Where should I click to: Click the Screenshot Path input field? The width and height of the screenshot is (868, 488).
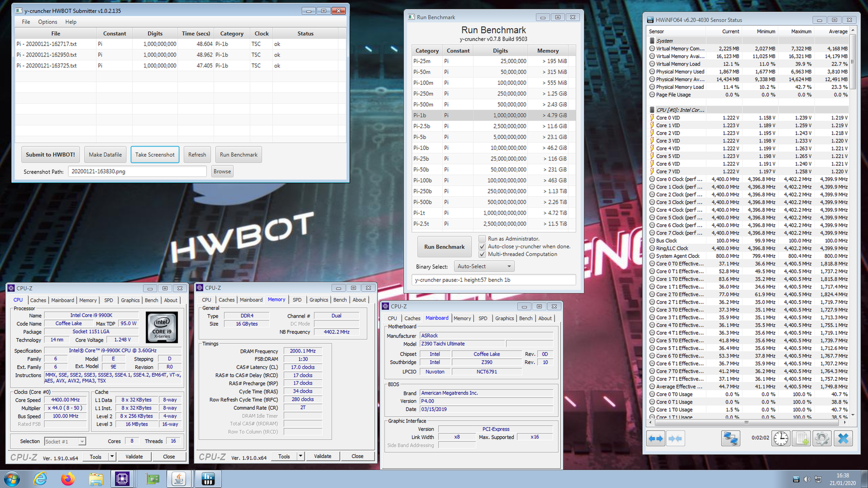point(137,171)
